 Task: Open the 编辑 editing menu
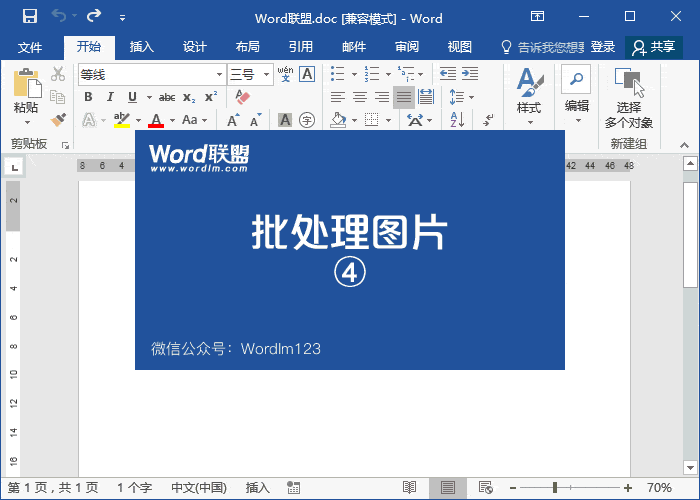point(577,95)
